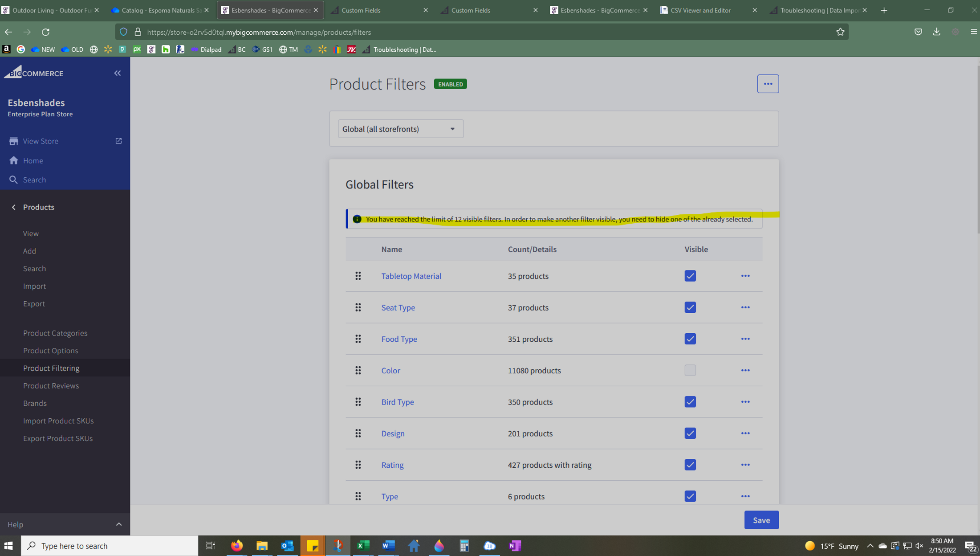This screenshot has width=980, height=556.
Task: Open more actions for Color
Action: point(745,370)
